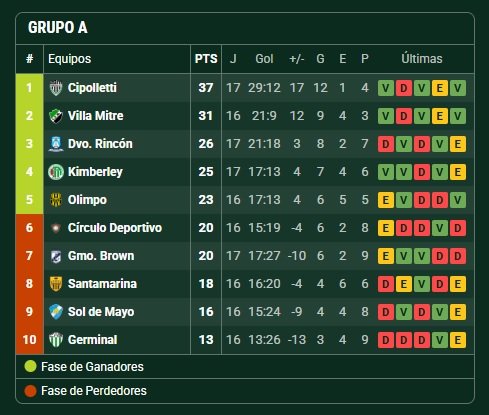The image size is (489, 415).
Task: Click the Villa Mitre team crest
Action: click(56, 116)
